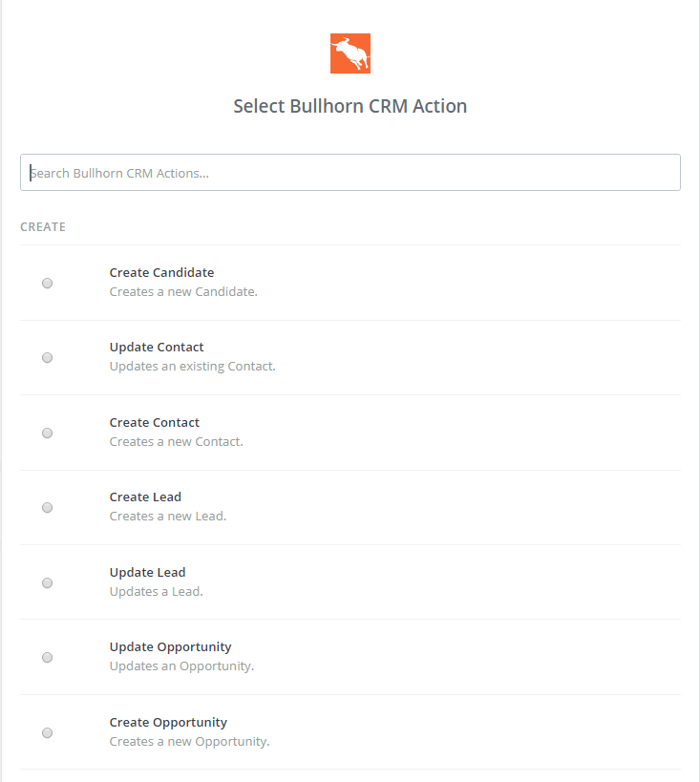Click 'Creates a new Lead.' description
The height and width of the screenshot is (782, 700).
pos(168,516)
